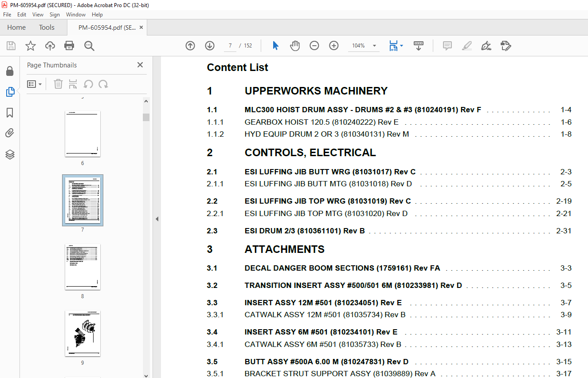This screenshot has width=588, height=378.
Task: Activate the selection arrow tool
Action: click(x=275, y=46)
